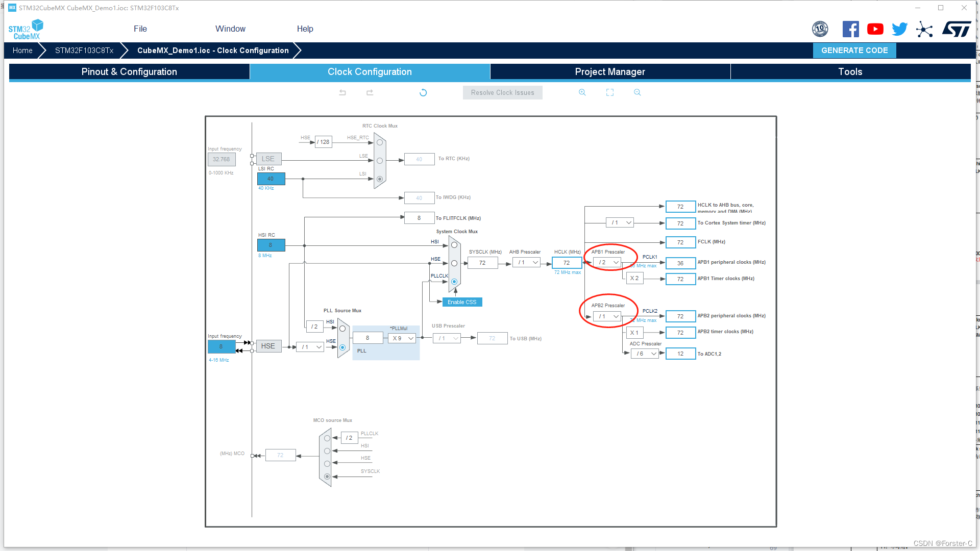Click the zoom in magnifier icon
Image resolution: width=980 pixels, height=551 pixels.
tap(582, 93)
